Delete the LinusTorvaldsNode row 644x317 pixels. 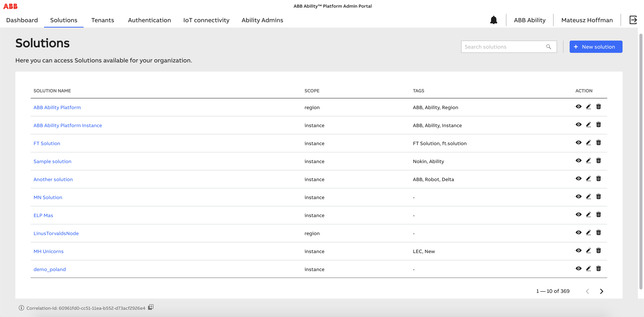[599, 232]
